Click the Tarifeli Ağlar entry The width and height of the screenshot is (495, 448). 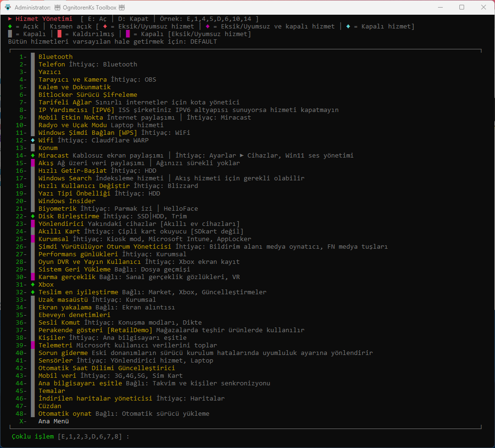[x=65, y=102]
